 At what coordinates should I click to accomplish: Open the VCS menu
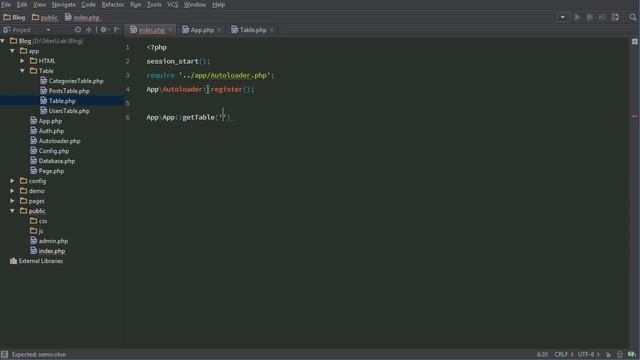173,4
